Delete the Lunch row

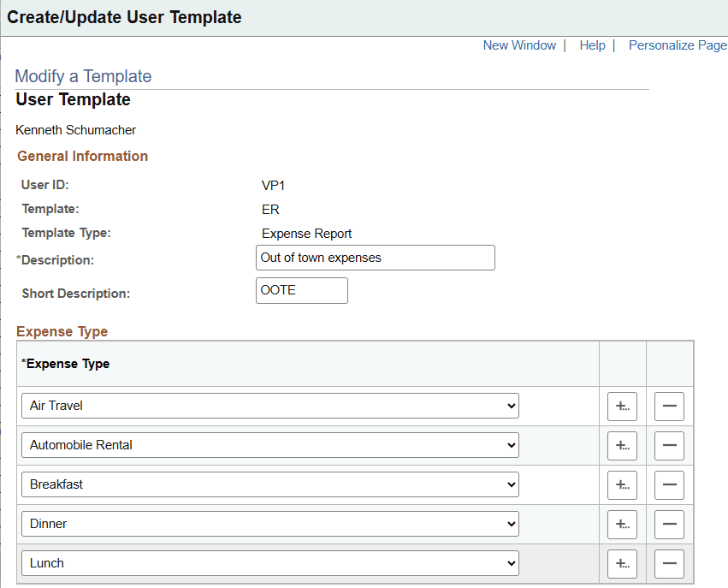[x=669, y=563]
